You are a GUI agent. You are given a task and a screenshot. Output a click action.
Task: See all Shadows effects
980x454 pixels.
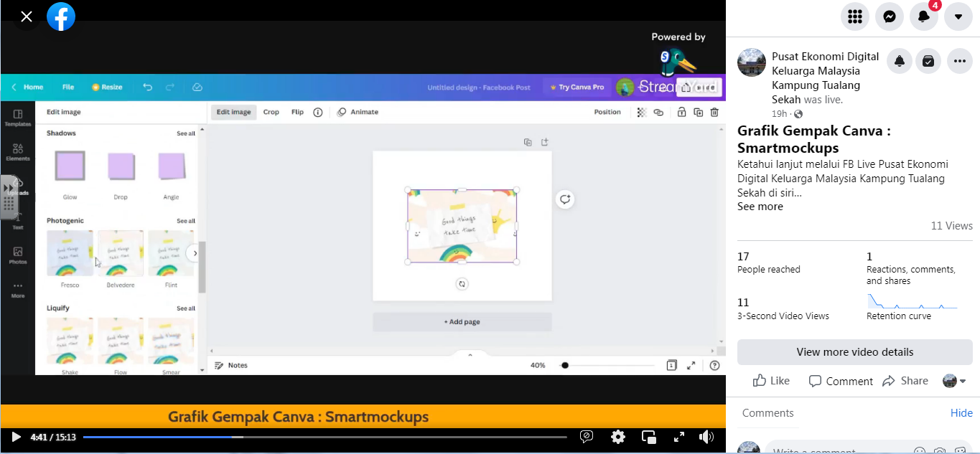(186, 133)
